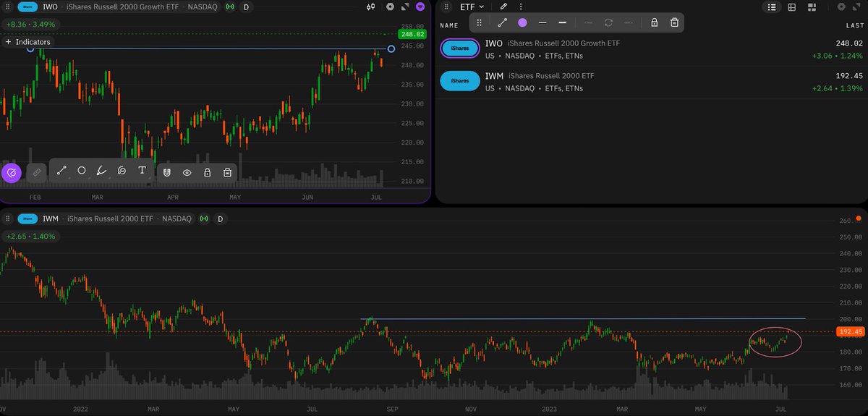Viewport: 868px width, 416px height.
Task: Click the 192.45 price label on IWM axis
Action: (850, 332)
